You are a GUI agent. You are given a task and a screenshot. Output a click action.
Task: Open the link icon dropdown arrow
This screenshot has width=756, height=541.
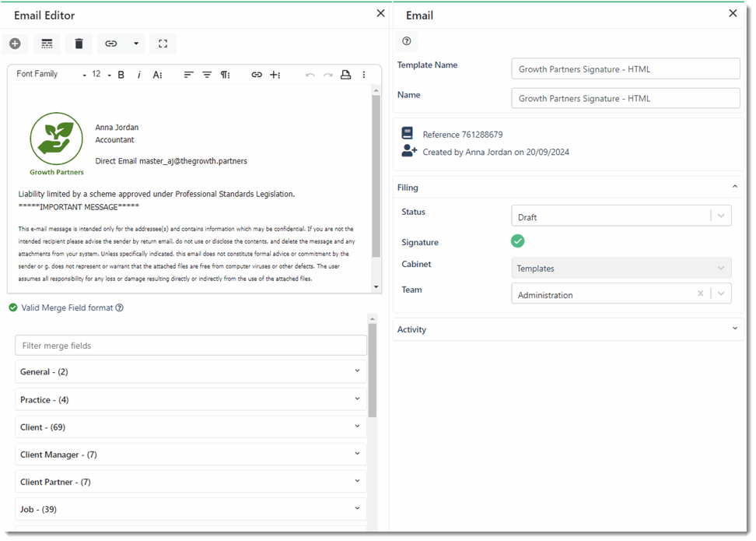pyautogui.click(x=136, y=44)
